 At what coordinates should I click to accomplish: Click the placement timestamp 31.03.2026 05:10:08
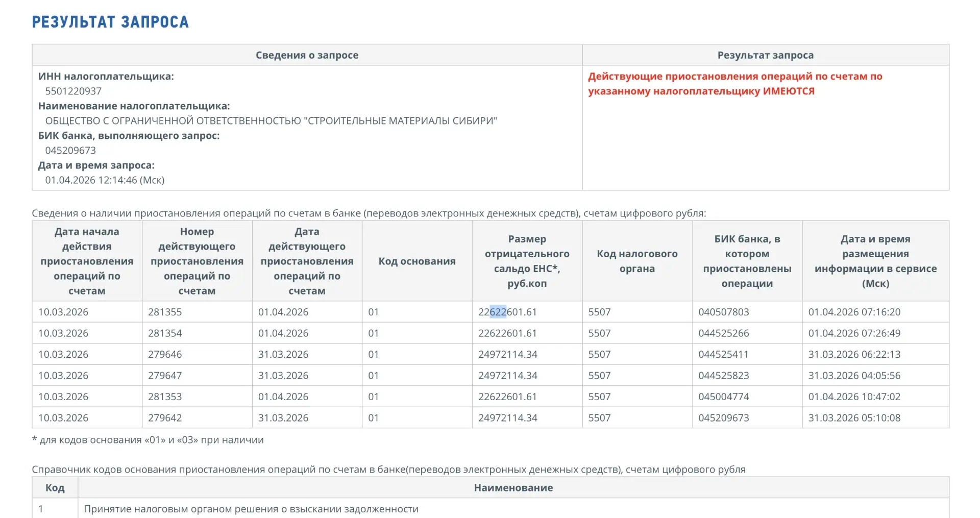[854, 418]
